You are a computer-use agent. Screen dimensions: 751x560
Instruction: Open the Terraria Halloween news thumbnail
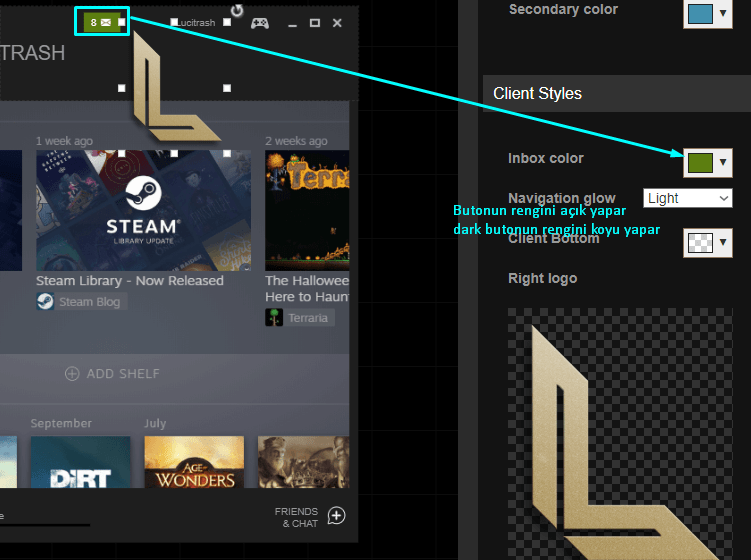point(307,210)
